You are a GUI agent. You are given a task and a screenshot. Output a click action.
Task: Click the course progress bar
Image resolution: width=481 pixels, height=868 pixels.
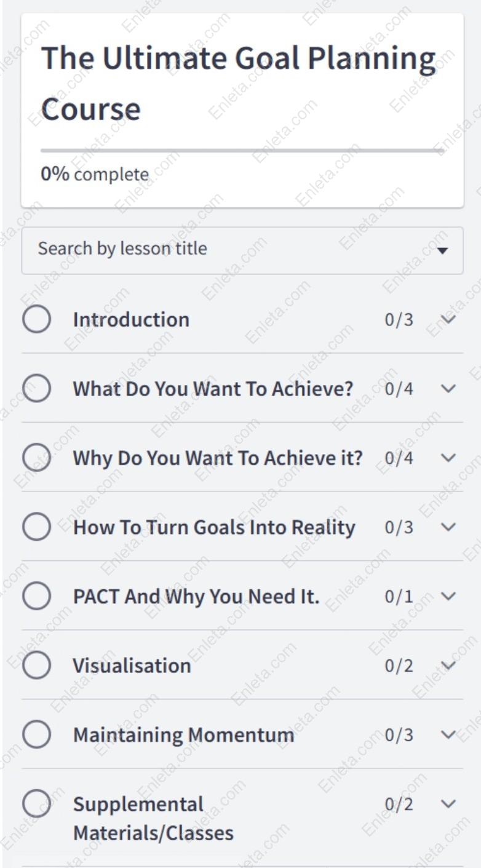tap(240, 149)
